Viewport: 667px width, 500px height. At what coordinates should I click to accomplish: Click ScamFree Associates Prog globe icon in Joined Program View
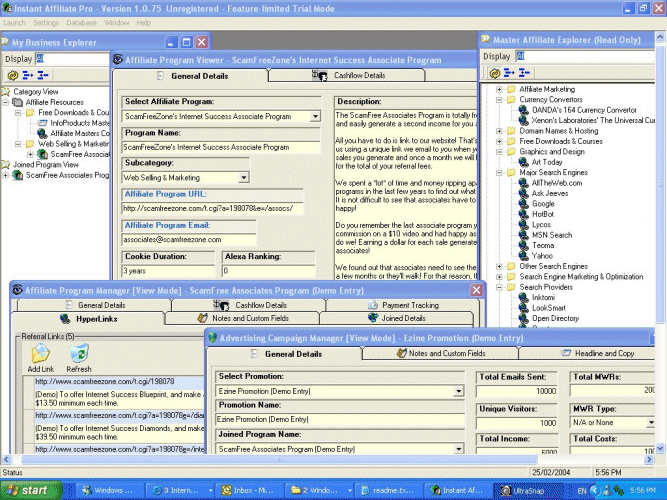[17, 175]
